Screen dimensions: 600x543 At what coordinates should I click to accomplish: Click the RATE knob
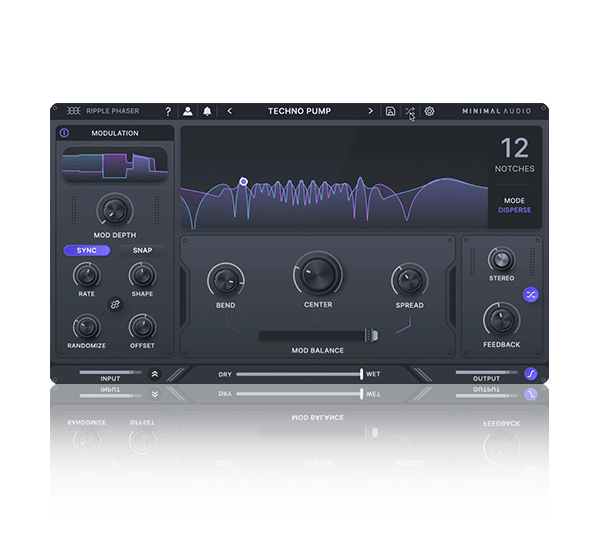[87, 276]
